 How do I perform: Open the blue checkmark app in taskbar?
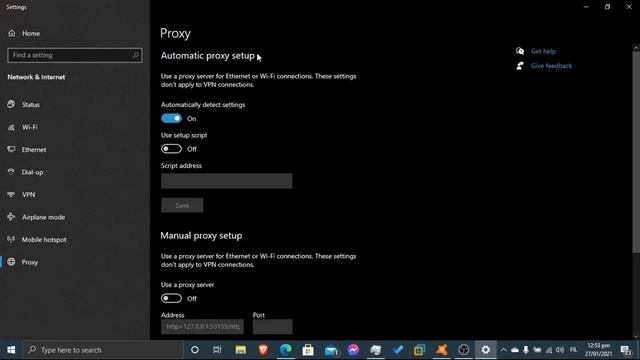click(x=398, y=350)
